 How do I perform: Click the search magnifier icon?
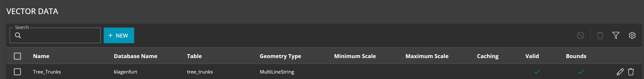18,36
